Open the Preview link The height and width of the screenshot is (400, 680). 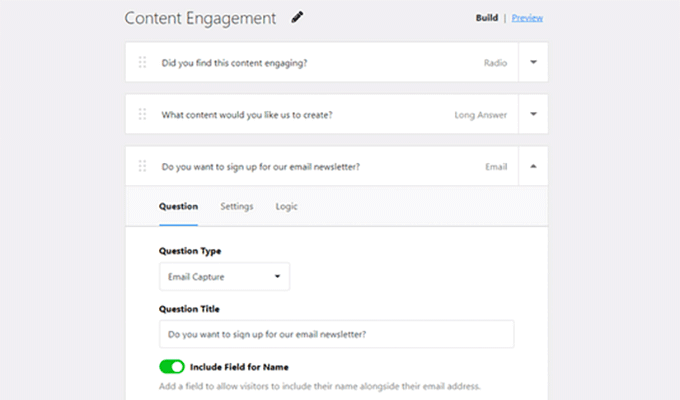[528, 18]
